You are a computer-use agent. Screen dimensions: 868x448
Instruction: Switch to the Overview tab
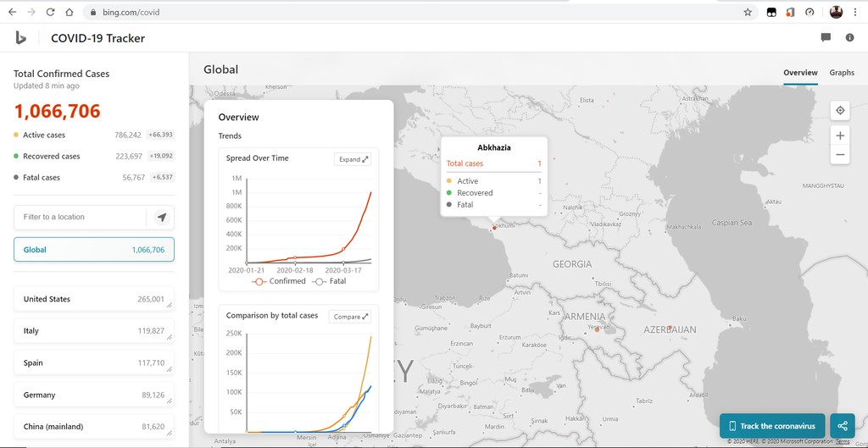800,73
